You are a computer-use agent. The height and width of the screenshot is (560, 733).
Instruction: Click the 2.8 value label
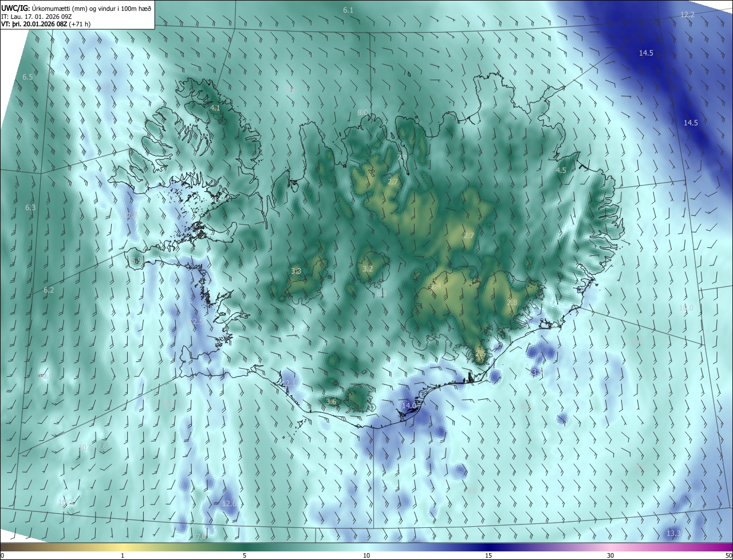[x=512, y=302]
